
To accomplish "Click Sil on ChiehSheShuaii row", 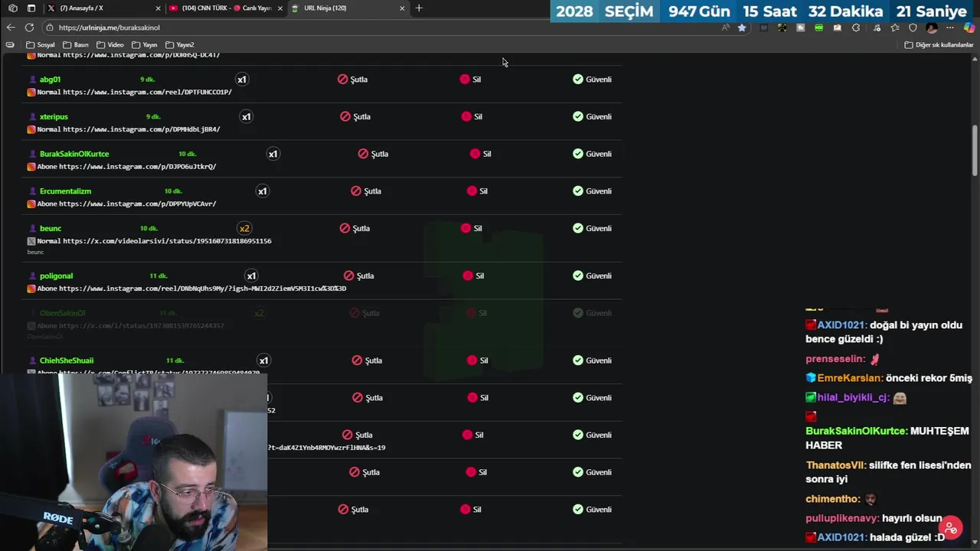I will [x=477, y=360].
